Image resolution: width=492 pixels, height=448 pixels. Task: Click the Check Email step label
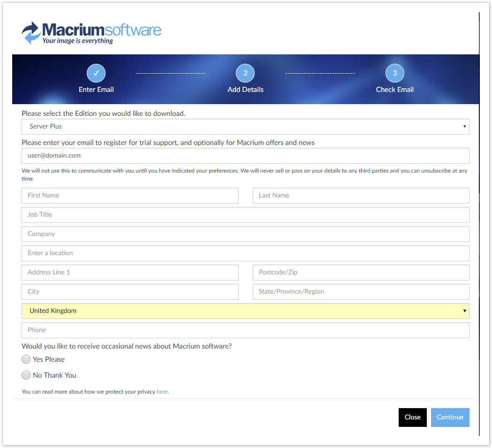(x=395, y=90)
